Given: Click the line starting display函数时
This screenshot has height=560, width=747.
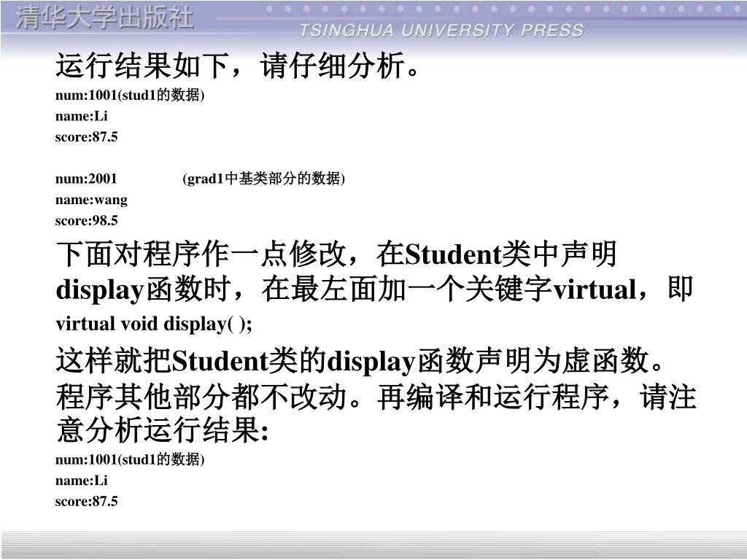Looking at the screenshot, I should point(374,289).
